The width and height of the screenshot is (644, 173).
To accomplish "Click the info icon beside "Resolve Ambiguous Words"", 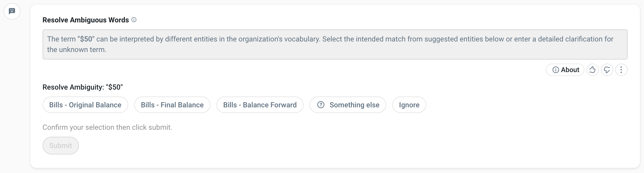I will pyautogui.click(x=134, y=19).
